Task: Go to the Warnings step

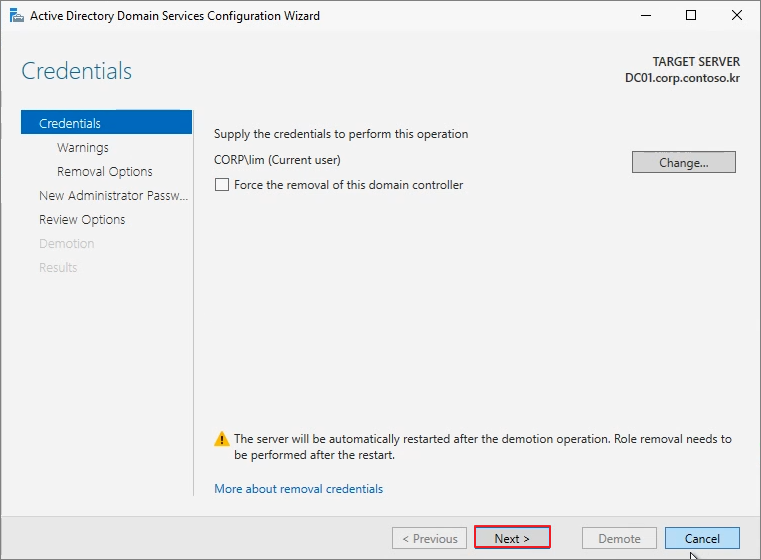Action: point(83,148)
